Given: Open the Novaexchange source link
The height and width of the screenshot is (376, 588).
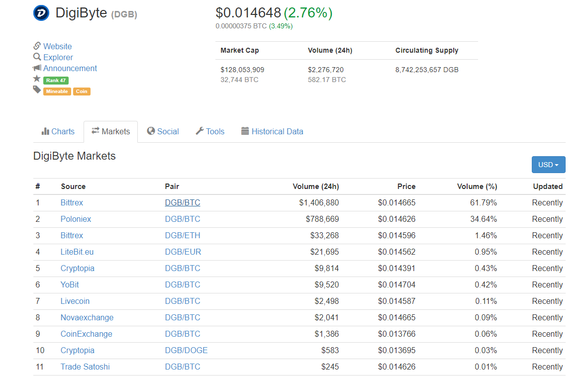Looking at the screenshot, I should 87,318.
